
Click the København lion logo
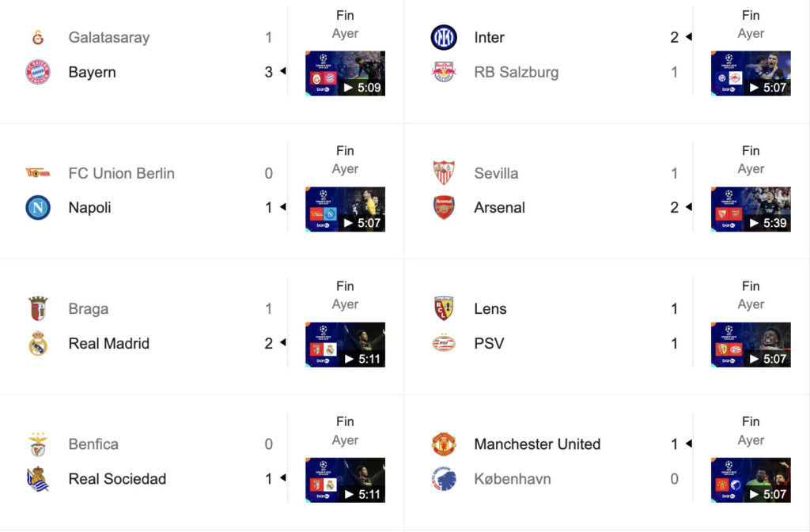point(444,479)
